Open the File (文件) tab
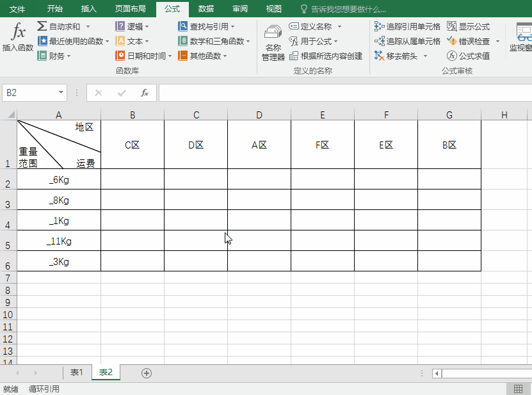 pos(17,9)
